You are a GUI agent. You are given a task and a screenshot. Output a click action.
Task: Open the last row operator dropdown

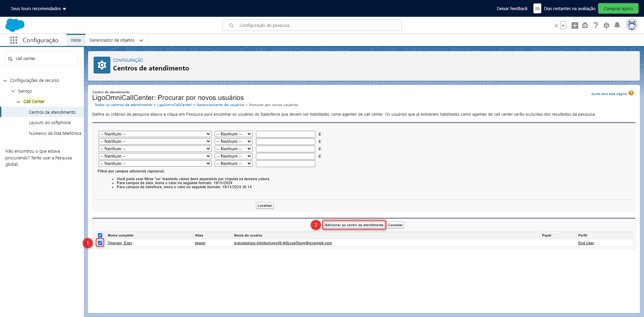click(x=233, y=164)
